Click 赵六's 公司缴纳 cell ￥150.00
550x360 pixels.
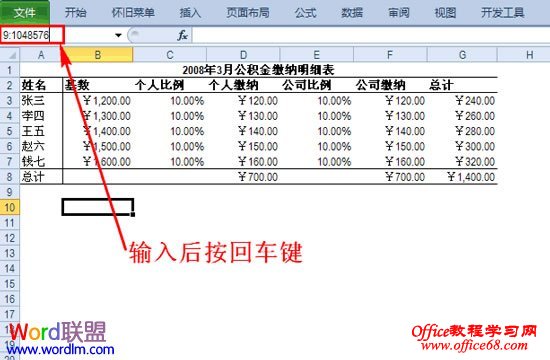point(390,146)
